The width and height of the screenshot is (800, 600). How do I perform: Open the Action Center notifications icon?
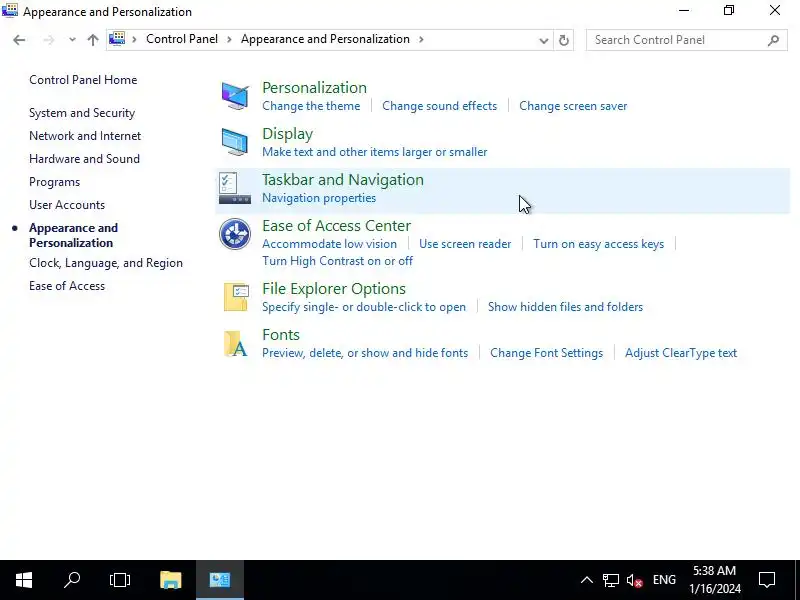click(x=767, y=580)
